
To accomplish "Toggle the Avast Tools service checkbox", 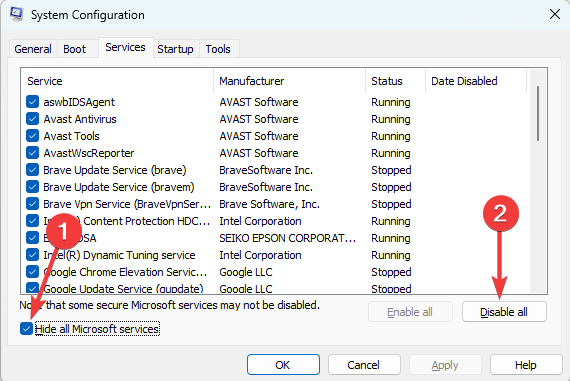I will coord(32,136).
